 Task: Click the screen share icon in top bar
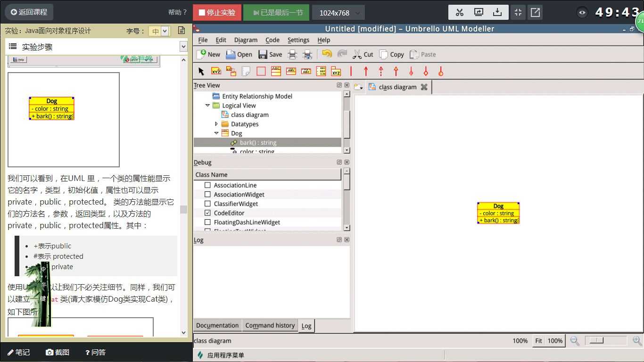[x=479, y=13]
